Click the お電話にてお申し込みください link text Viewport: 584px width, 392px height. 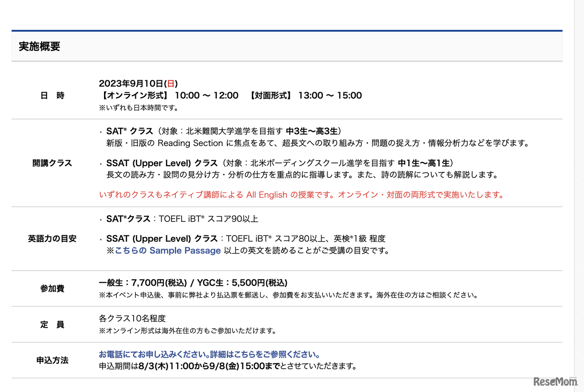[x=151, y=354]
